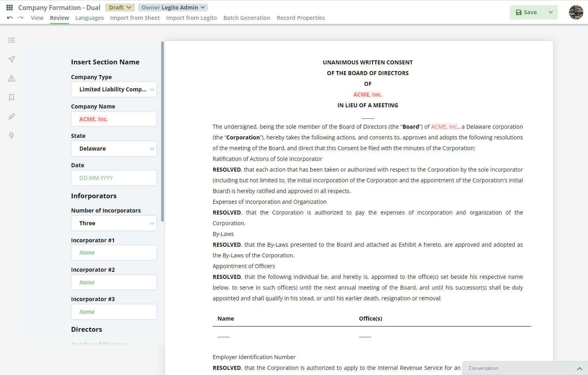Click the Appointment of Officers heading
The image size is (588, 375).
coord(244,266)
